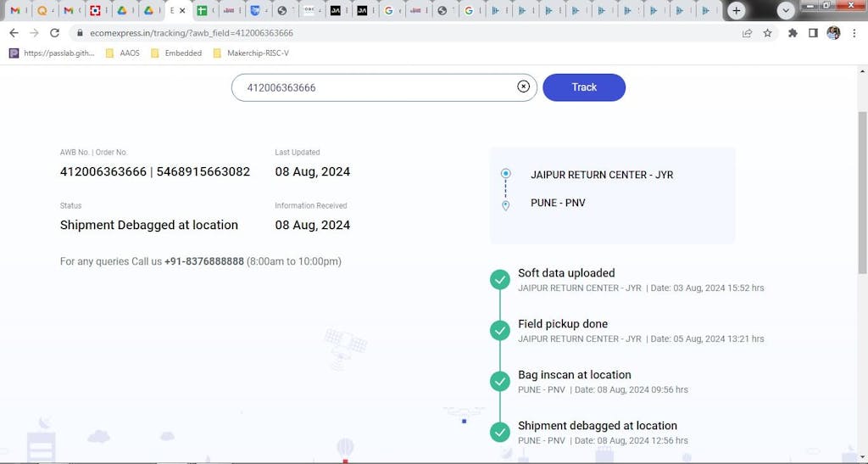Expand the tab search dropdown arrow
This screenshot has height=464, width=868.
(x=786, y=10)
